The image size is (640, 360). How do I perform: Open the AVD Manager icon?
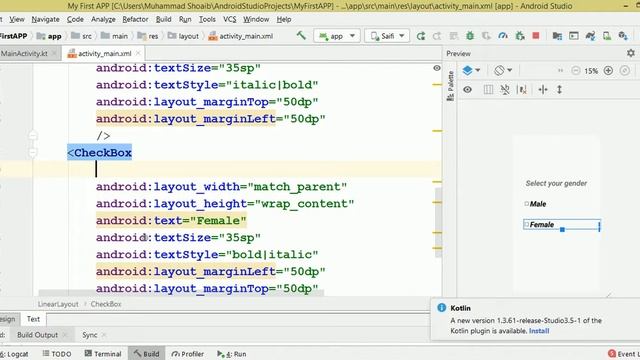[x=607, y=36]
